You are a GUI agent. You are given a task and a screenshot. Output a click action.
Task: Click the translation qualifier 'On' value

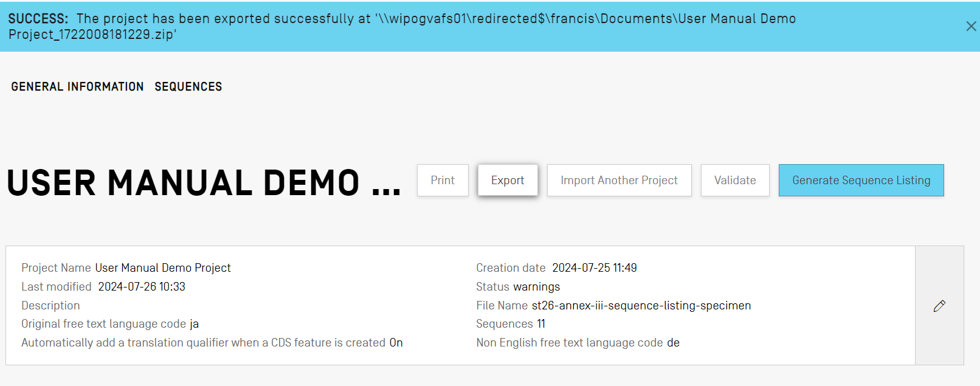click(x=396, y=343)
